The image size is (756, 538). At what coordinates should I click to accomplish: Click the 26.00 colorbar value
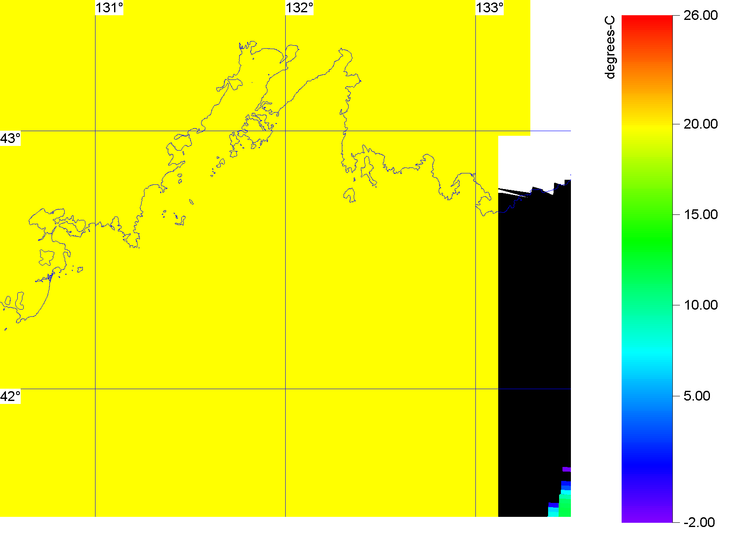point(701,15)
